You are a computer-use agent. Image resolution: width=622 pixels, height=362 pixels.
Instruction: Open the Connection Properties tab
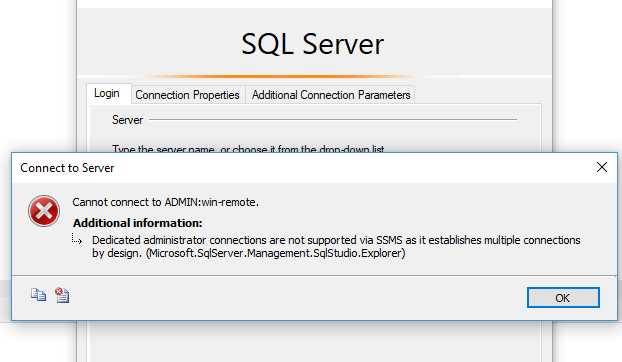click(x=188, y=95)
